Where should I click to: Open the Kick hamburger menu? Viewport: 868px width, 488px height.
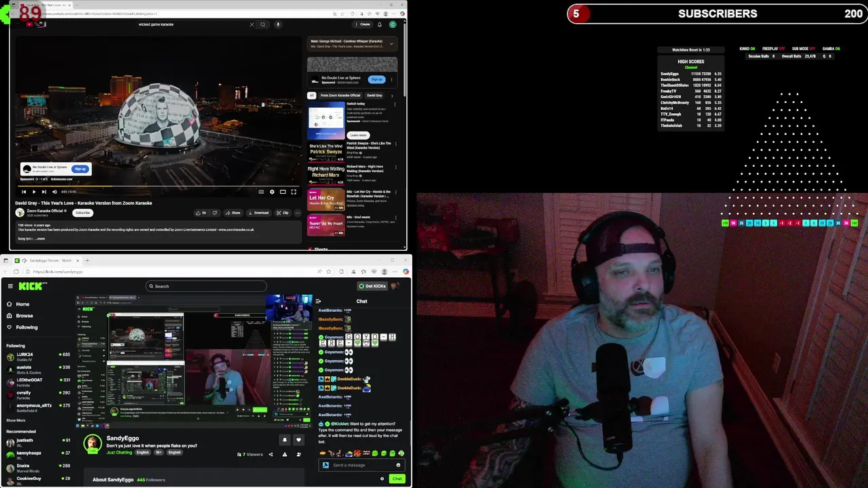(x=10, y=286)
